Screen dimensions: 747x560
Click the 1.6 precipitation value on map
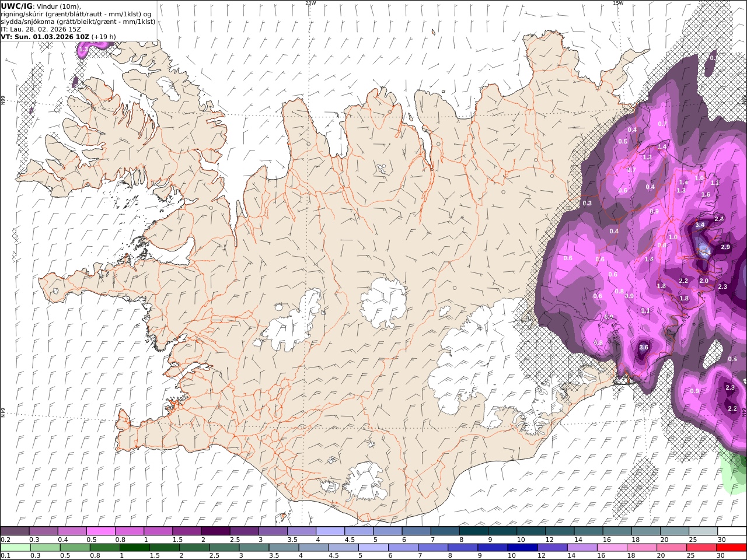(x=706, y=195)
